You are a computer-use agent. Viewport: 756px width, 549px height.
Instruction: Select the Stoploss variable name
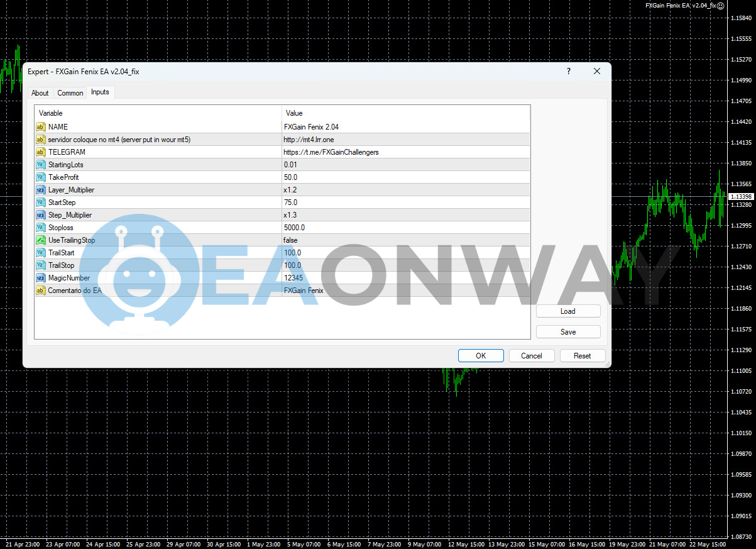62,228
